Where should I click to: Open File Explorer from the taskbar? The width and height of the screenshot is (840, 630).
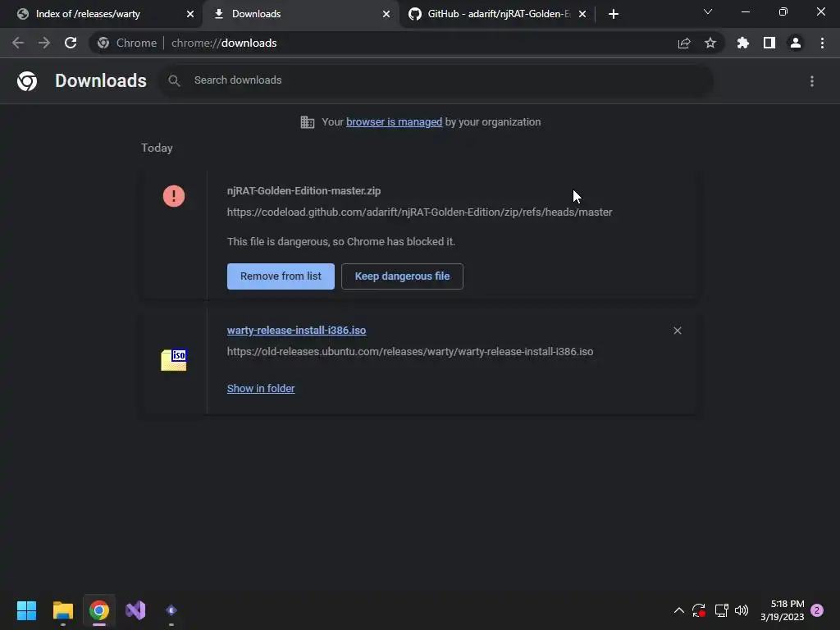click(62, 610)
